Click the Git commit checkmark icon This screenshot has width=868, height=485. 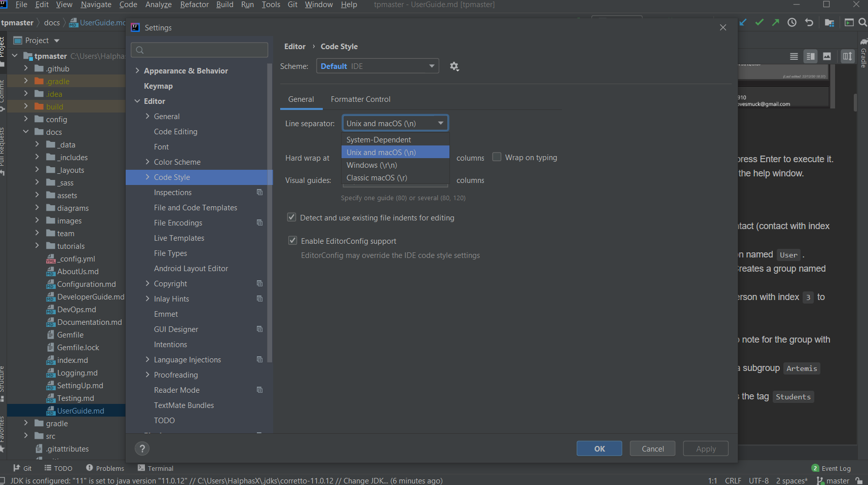pyautogui.click(x=759, y=22)
